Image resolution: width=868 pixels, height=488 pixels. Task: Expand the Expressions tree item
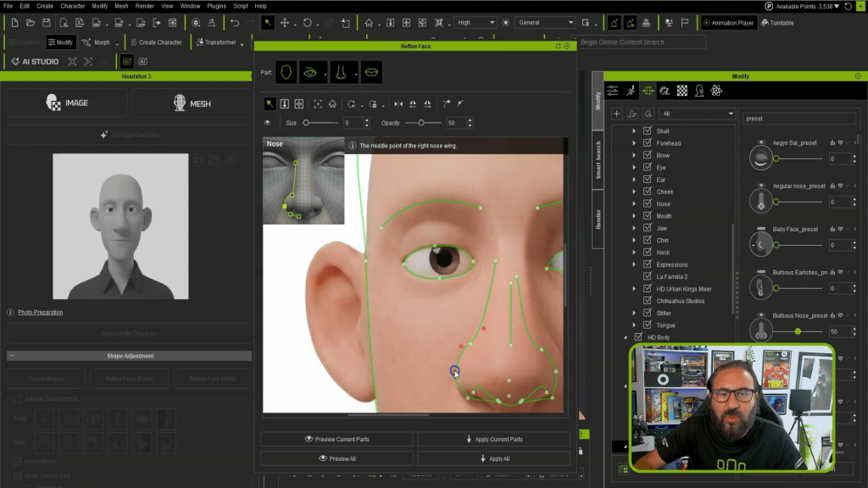pyautogui.click(x=634, y=264)
